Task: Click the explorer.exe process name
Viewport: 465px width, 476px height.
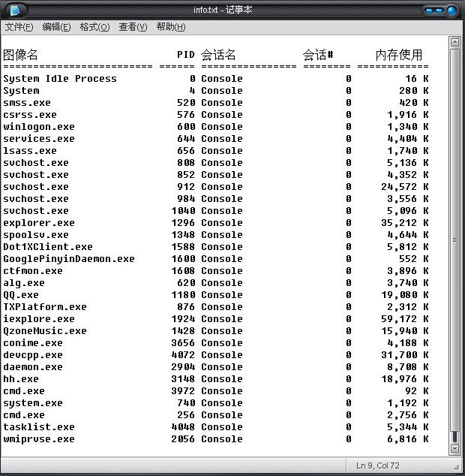Action: point(39,223)
